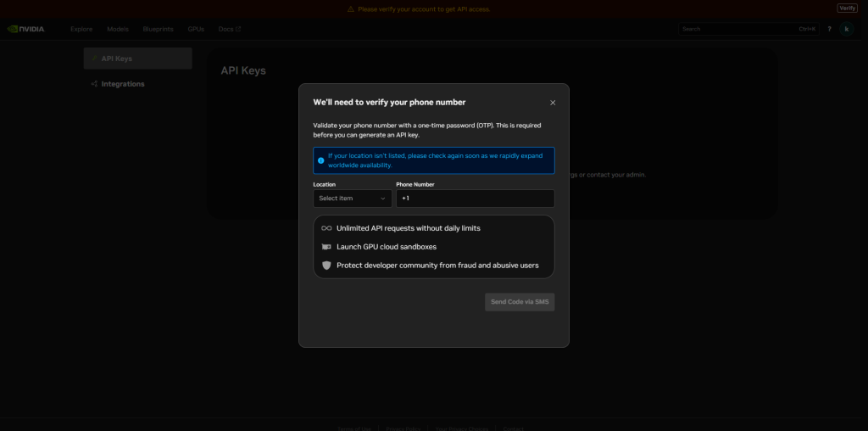Open the Location dropdown

tap(352, 199)
